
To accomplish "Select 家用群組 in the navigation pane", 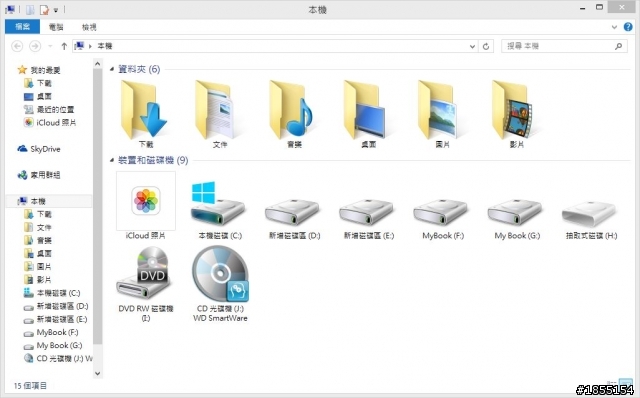I will pyautogui.click(x=45, y=175).
